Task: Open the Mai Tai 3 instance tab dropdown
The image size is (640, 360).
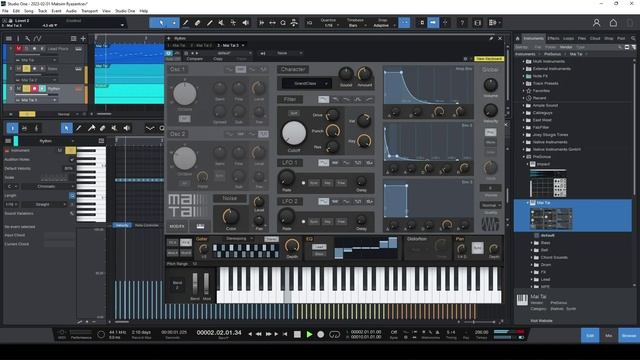Action: (x=243, y=45)
